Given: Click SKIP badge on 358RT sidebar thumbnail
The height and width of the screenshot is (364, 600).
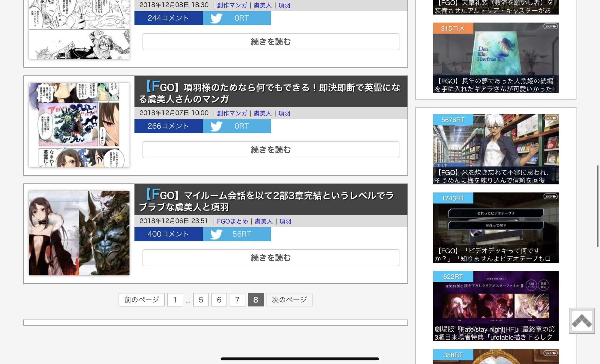Looking at the screenshot, I should (550, 353).
